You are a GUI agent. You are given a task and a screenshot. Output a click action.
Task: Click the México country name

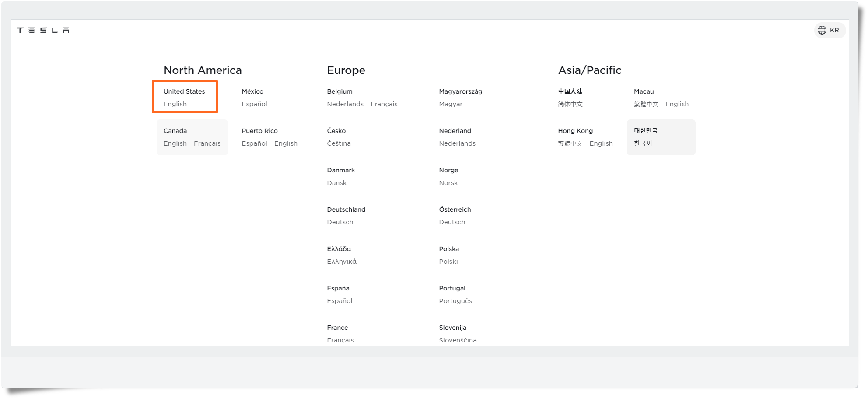click(252, 91)
